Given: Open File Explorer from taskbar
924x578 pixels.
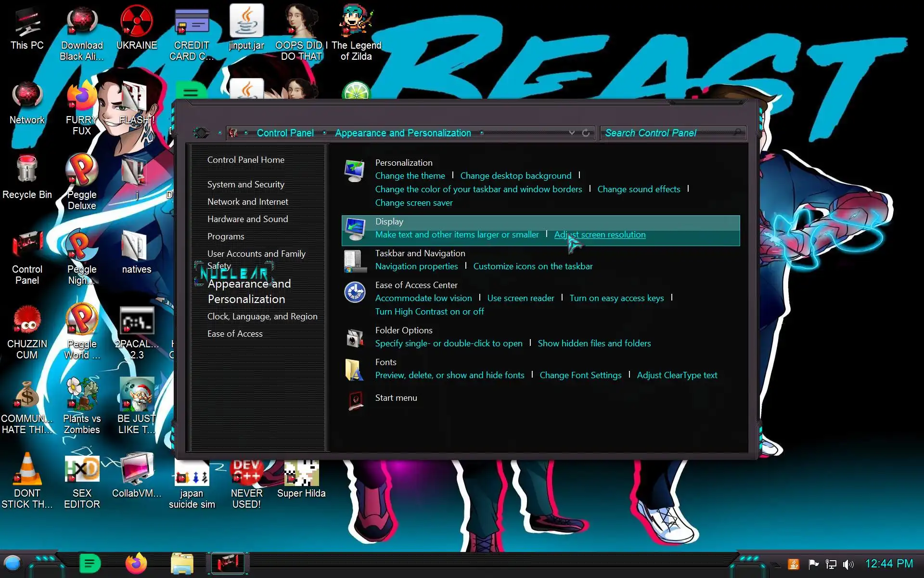Looking at the screenshot, I should click(x=182, y=564).
